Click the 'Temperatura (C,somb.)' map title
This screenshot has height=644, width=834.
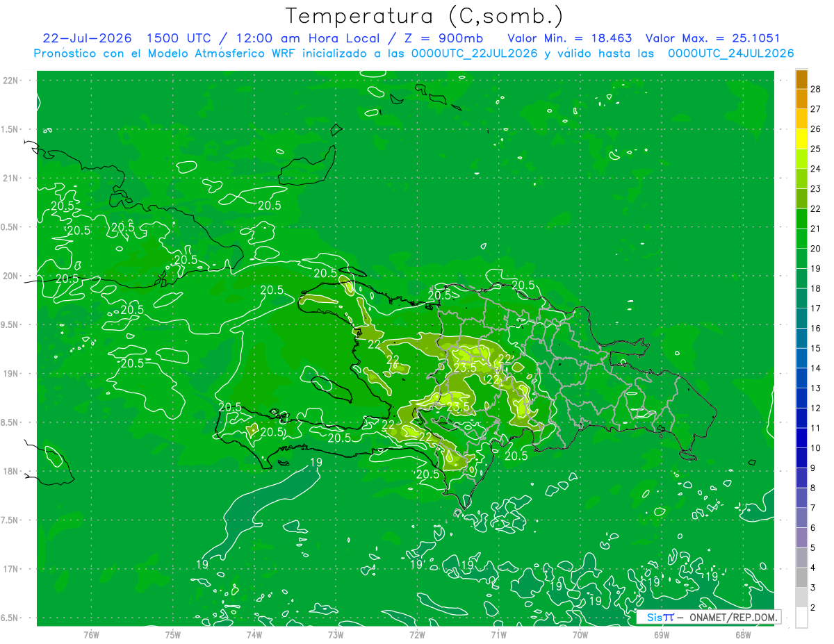425,17
